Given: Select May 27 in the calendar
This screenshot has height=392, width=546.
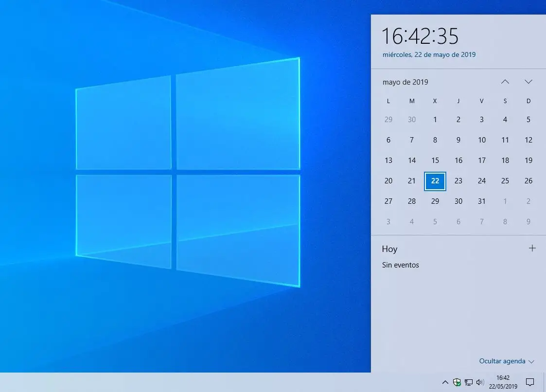Looking at the screenshot, I should (388, 201).
